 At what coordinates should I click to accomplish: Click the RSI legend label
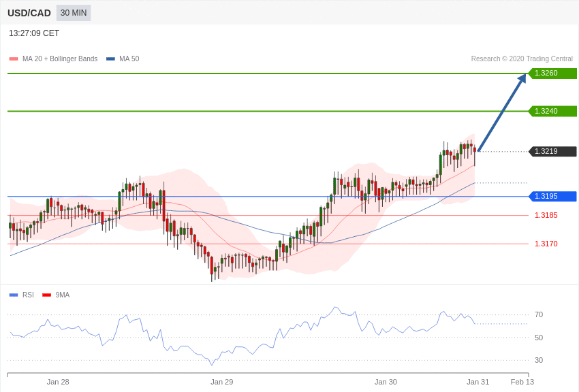coord(28,295)
